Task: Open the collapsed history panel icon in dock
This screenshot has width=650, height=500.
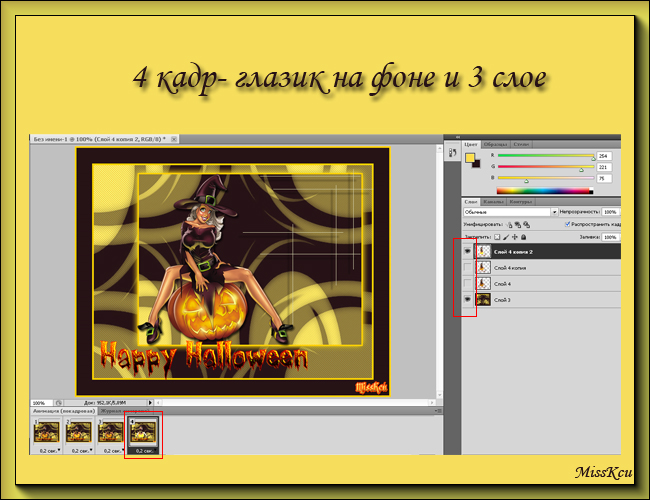Action: [x=452, y=153]
